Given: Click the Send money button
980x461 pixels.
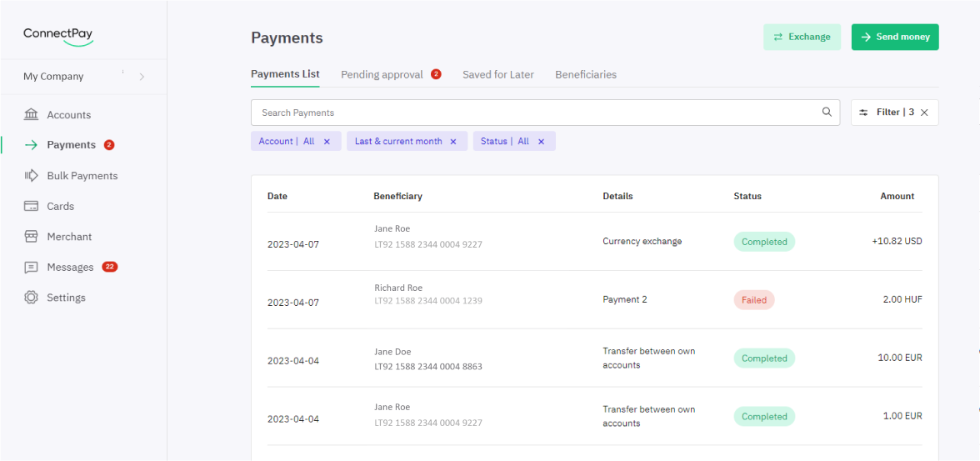Looking at the screenshot, I should [895, 37].
